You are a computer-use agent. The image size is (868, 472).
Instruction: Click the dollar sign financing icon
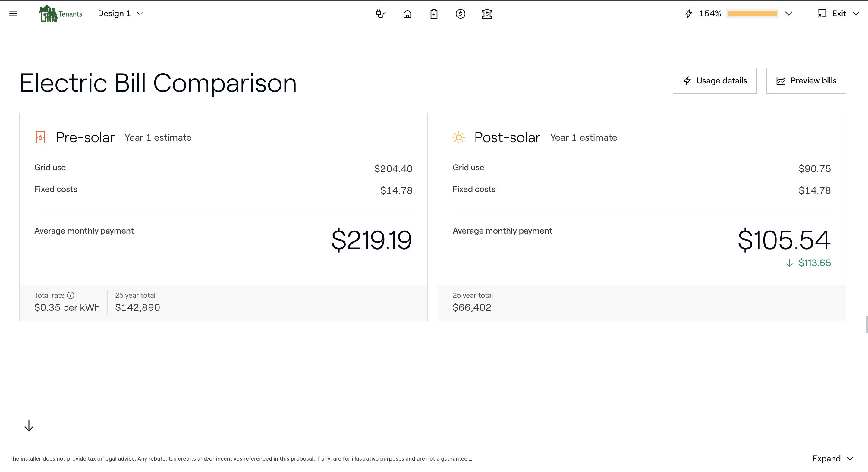(460, 14)
